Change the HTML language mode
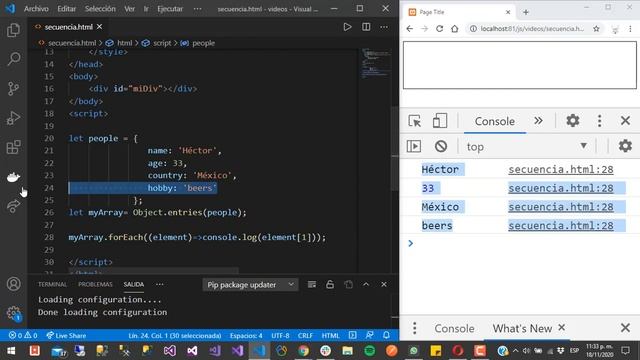640x360 pixels. (331, 336)
